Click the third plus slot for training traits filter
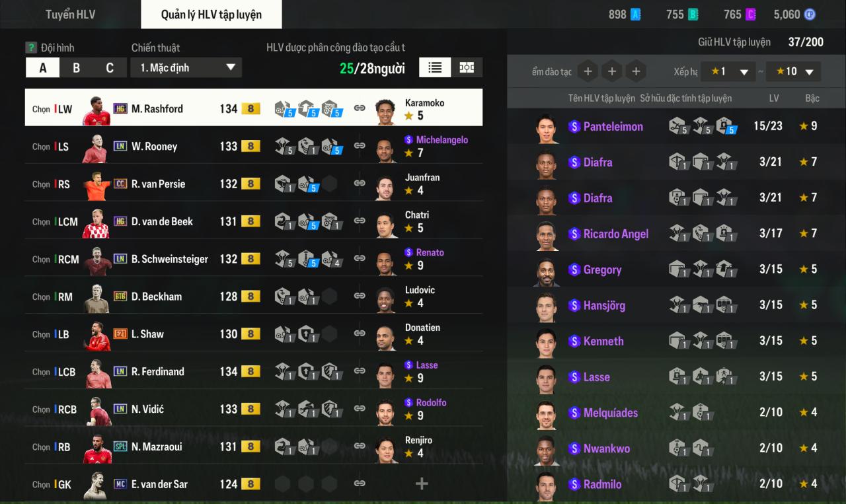Image resolution: width=846 pixels, height=504 pixels. [x=636, y=71]
